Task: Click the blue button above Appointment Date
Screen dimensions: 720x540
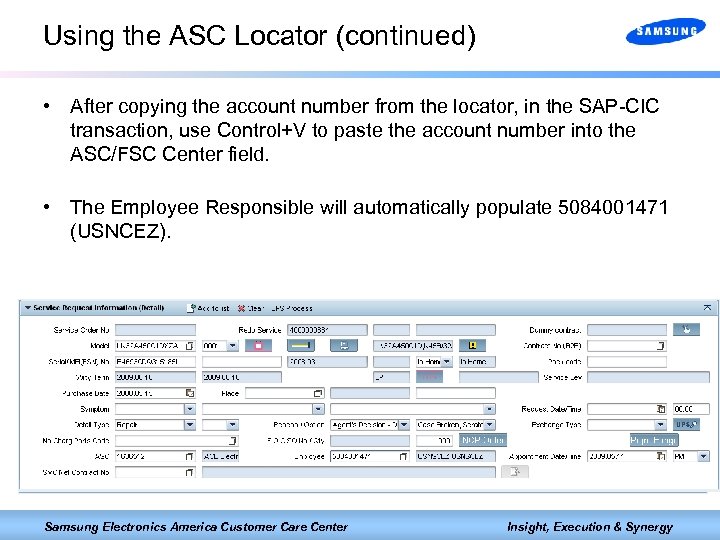Action: pyautogui.click(x=654, y=440)
